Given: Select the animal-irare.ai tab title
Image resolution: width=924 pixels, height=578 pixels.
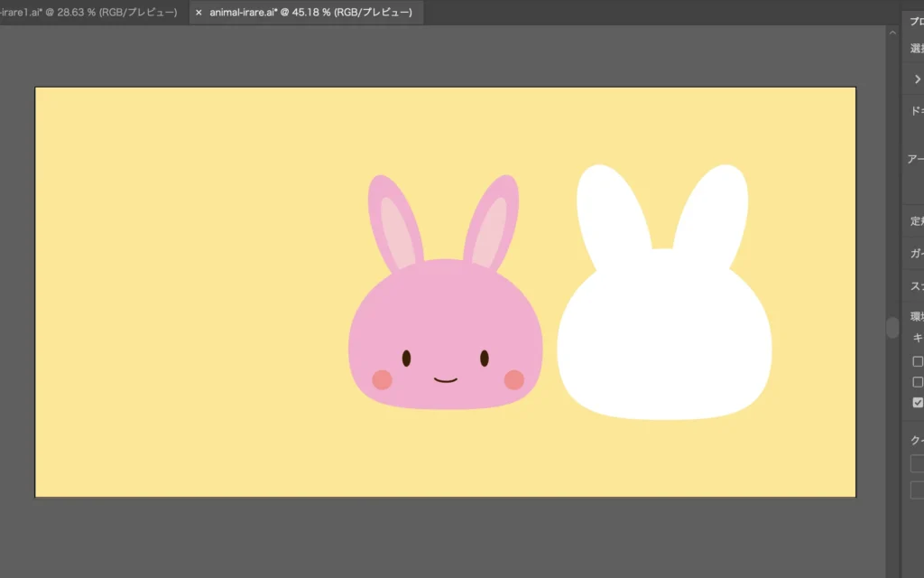Looking at the screenshot, I should (310, 13).
